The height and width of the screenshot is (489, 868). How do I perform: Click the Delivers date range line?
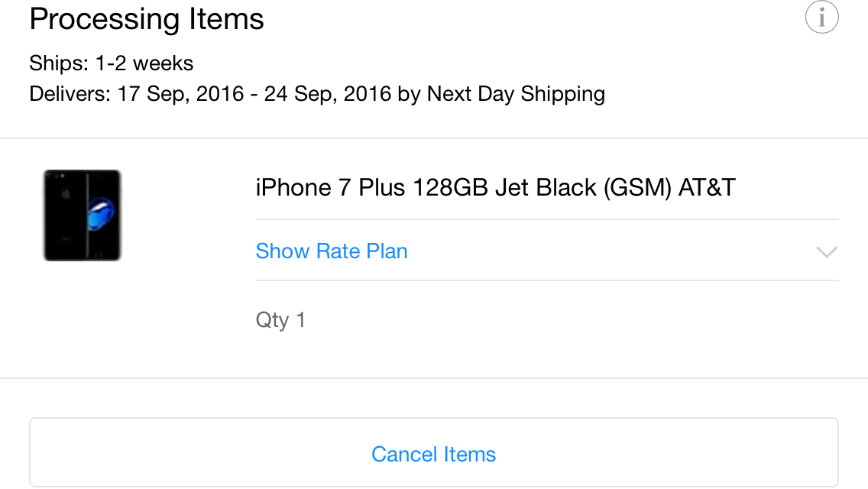point(317,94)
